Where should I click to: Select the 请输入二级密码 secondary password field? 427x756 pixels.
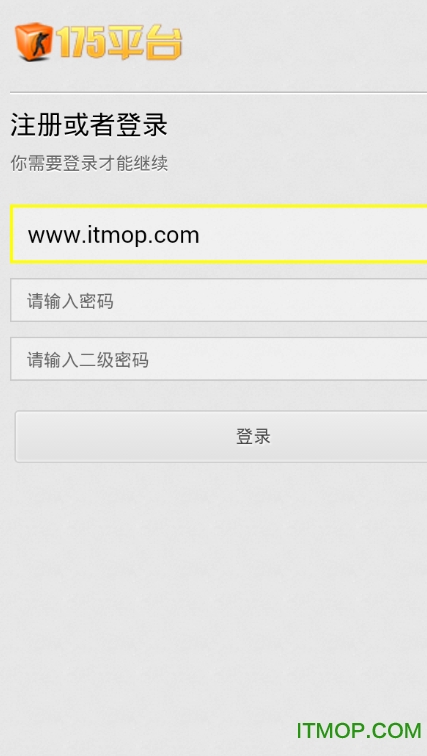(219, 359)
